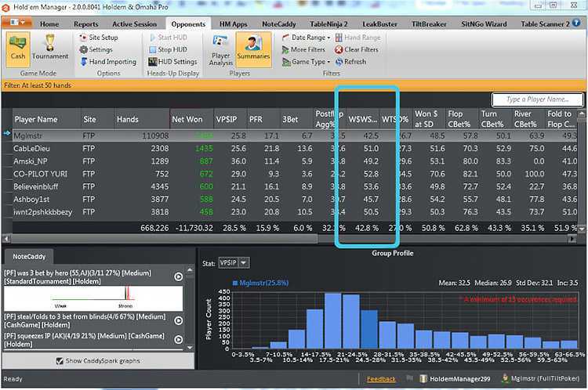Toggle Show CaddySpark graphs checkbox

(60, 361)
